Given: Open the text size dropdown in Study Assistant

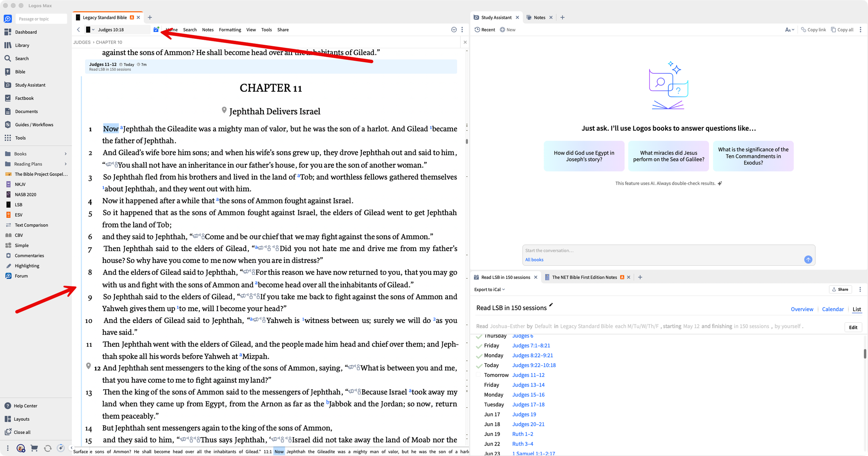Looking at the screenshot, I should pos(790,30).
